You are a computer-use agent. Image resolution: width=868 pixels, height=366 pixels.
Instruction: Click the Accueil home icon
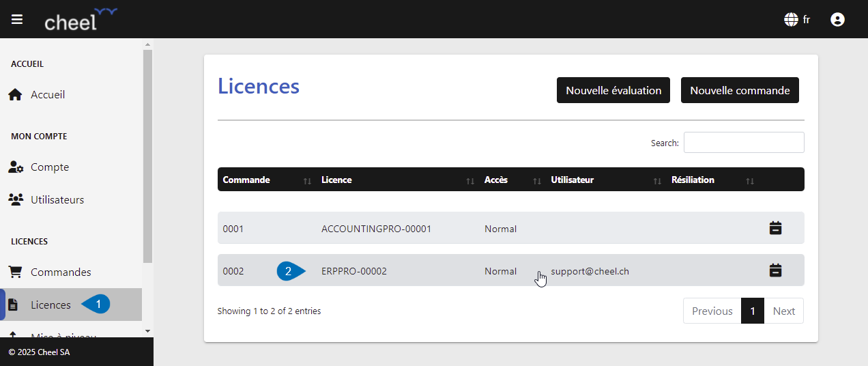coord(15,95)
